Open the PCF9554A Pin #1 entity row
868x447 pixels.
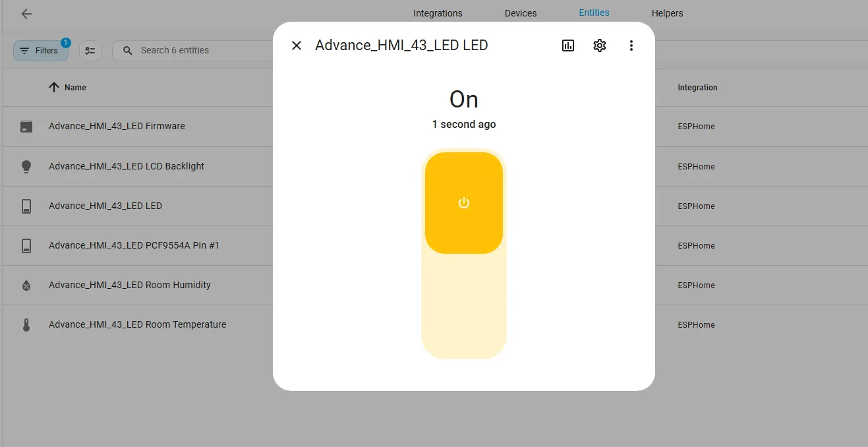134,245
